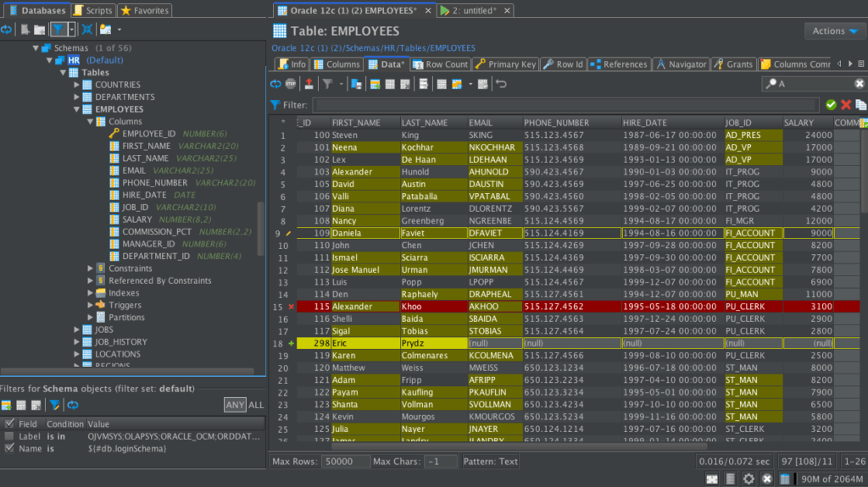Enable the Label is in filter checkbox
Screen dimensions: 868x487
tap(9, 436)
